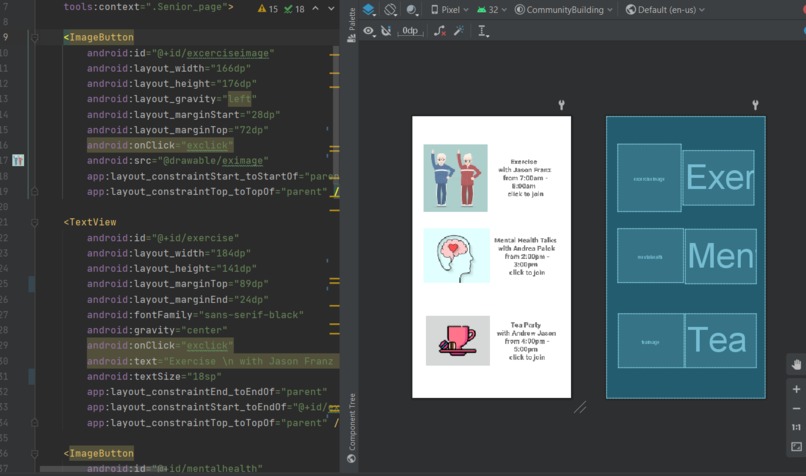Select the Exer text block in blueprint
Image resolution: width=806 pixels, height=476 pixels.
[x=719, y=178]
